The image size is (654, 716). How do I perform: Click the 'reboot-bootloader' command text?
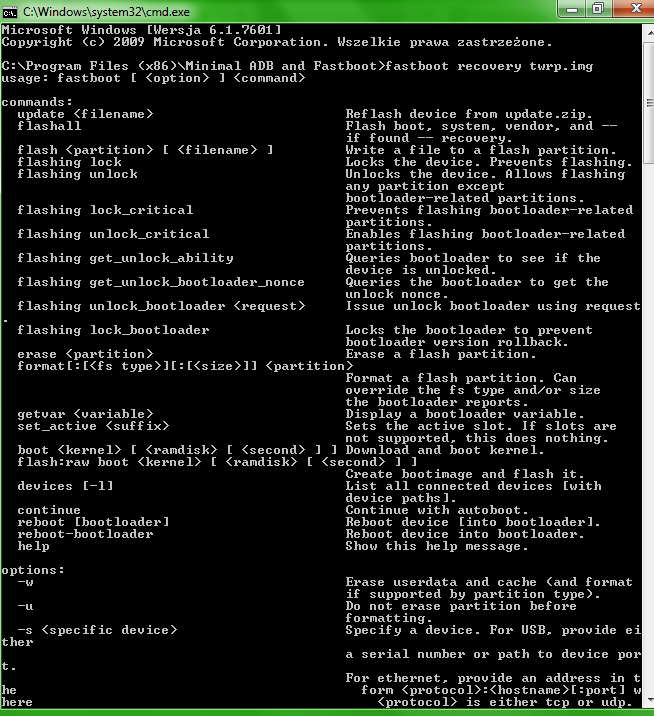(x=85, y=534)
